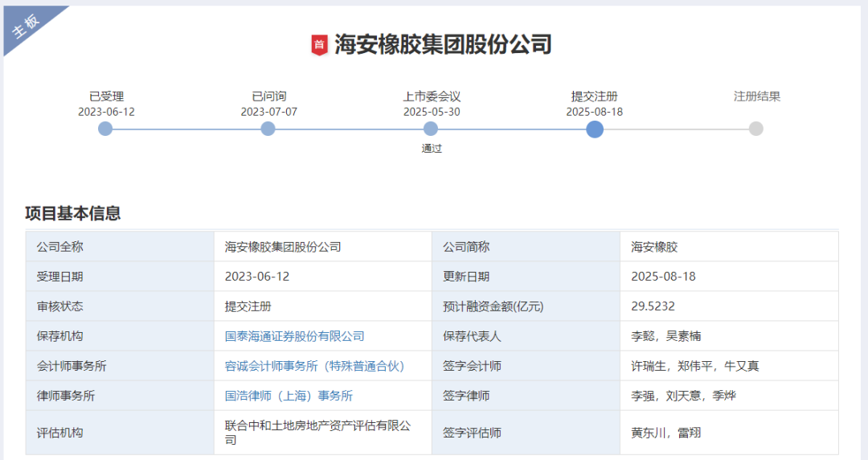The height and width of the screenshot is (460, 868).
Task: Click the 主板 corner ribbon label
Action: [x=26, y=26]
